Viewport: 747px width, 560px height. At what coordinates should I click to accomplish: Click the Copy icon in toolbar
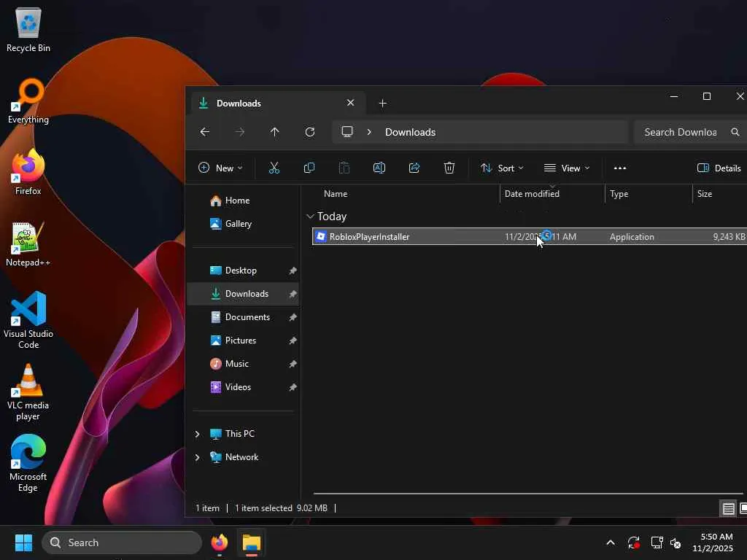click(x=309, y=168)
